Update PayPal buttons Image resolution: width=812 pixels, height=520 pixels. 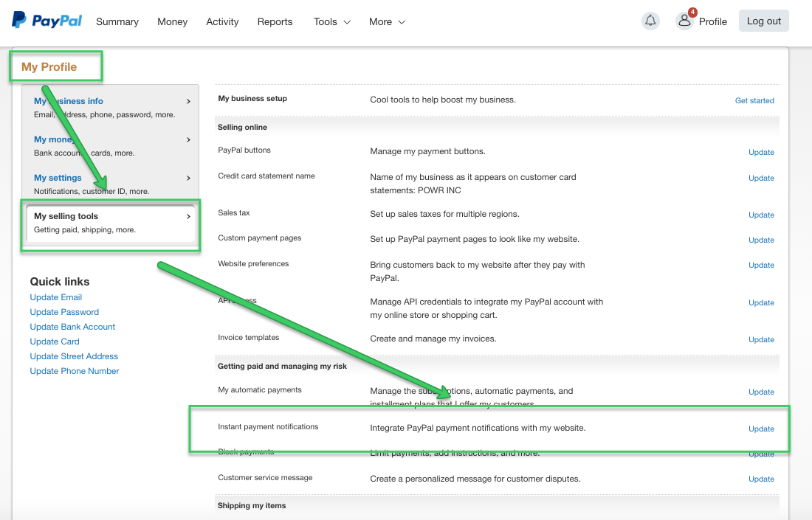[x=761, y=152]
